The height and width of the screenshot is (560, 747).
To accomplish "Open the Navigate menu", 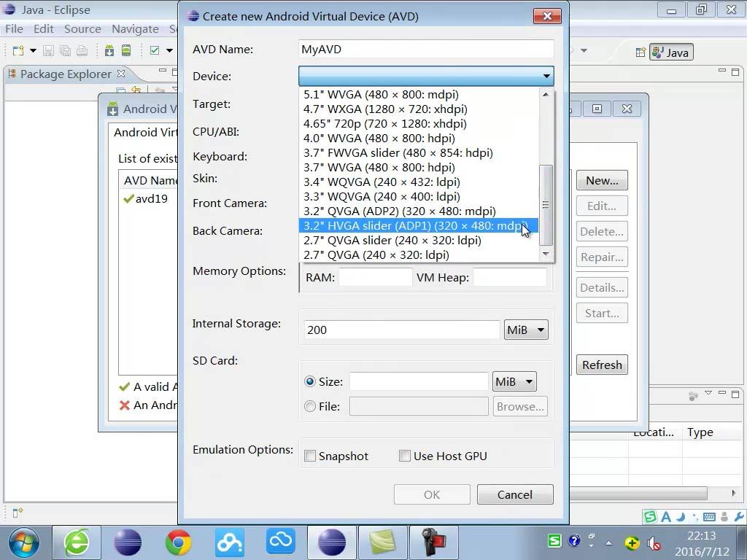I will 135,29.
